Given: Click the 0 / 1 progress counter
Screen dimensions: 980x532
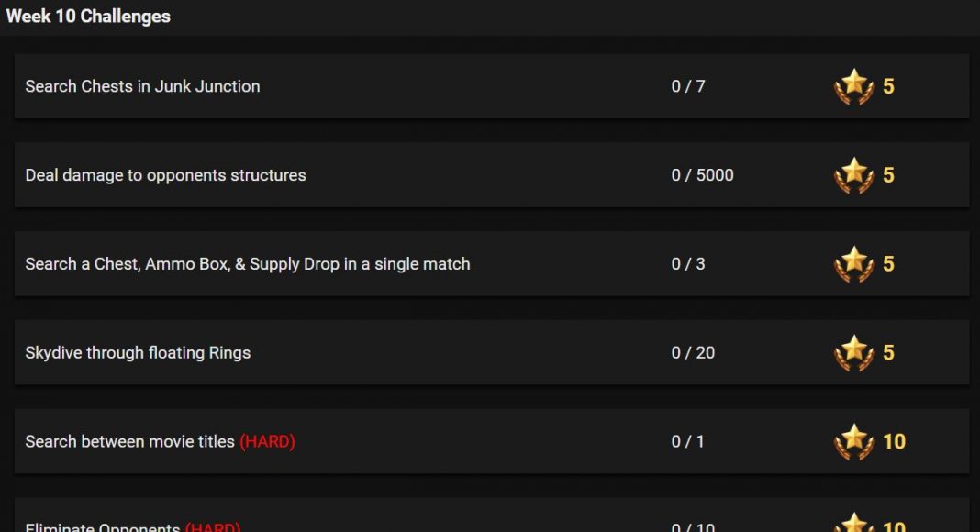Looking at the screenshot, I should point(687,441).
